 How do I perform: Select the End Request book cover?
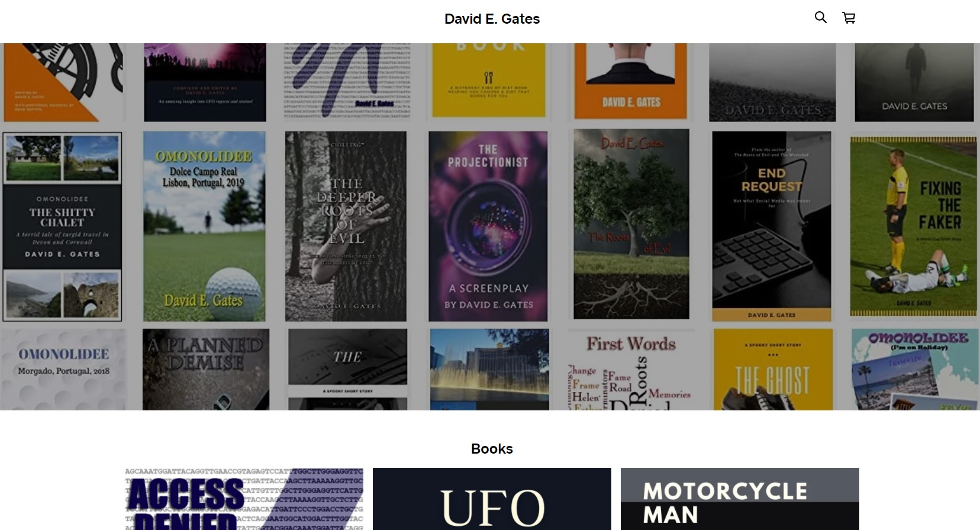pos(772,226)
